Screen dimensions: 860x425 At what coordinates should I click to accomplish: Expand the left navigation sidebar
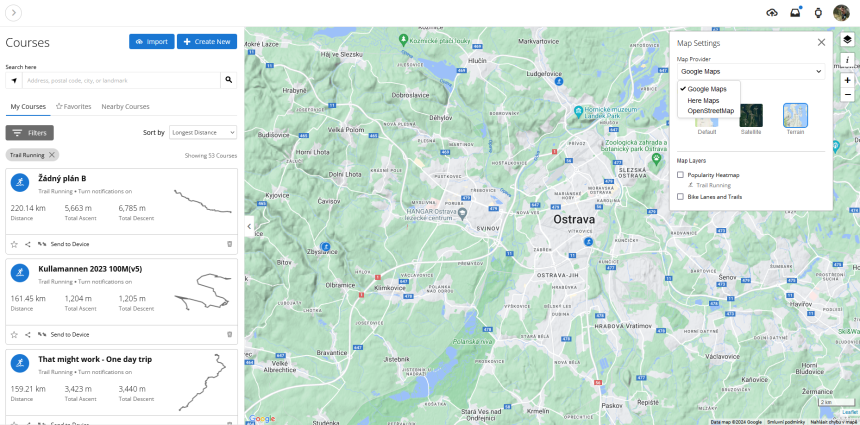(x=15, y=13)
